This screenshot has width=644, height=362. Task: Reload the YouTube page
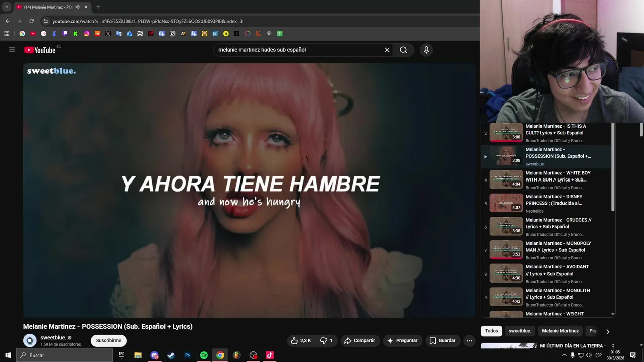point(31,21)
